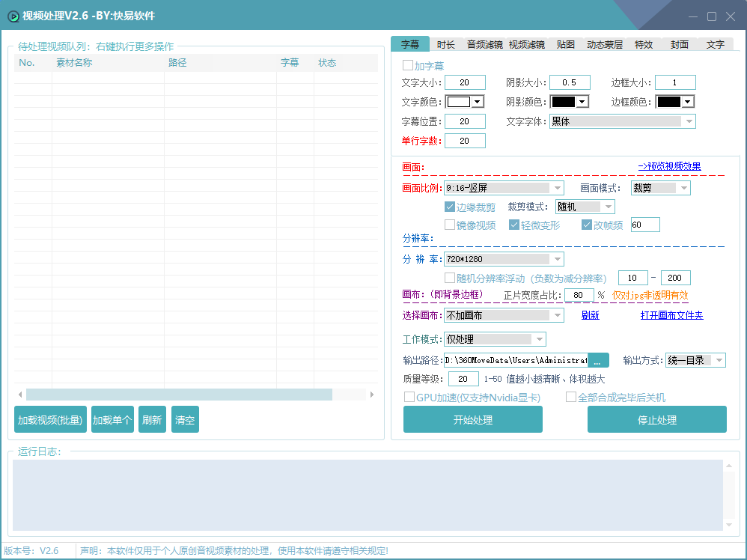Open the 动态蒙层 tab
The height and width of the screenshot is (560, 747).
[x=605, y=44]
